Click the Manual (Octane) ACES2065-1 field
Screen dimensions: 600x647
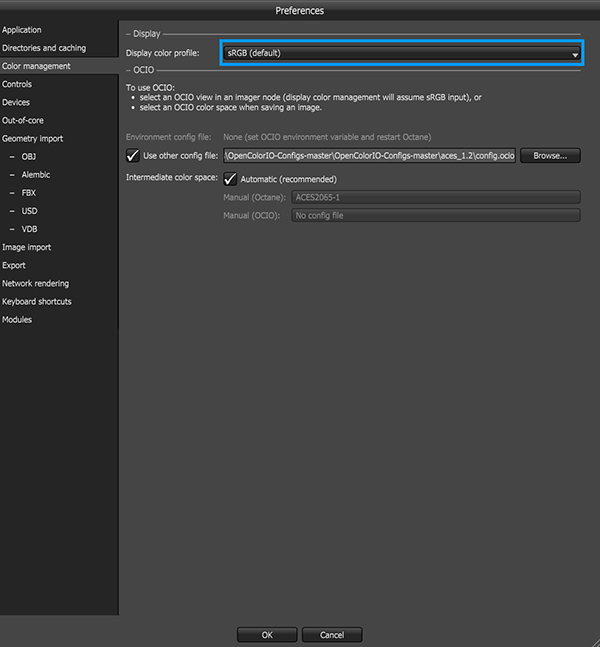point(436,197)
